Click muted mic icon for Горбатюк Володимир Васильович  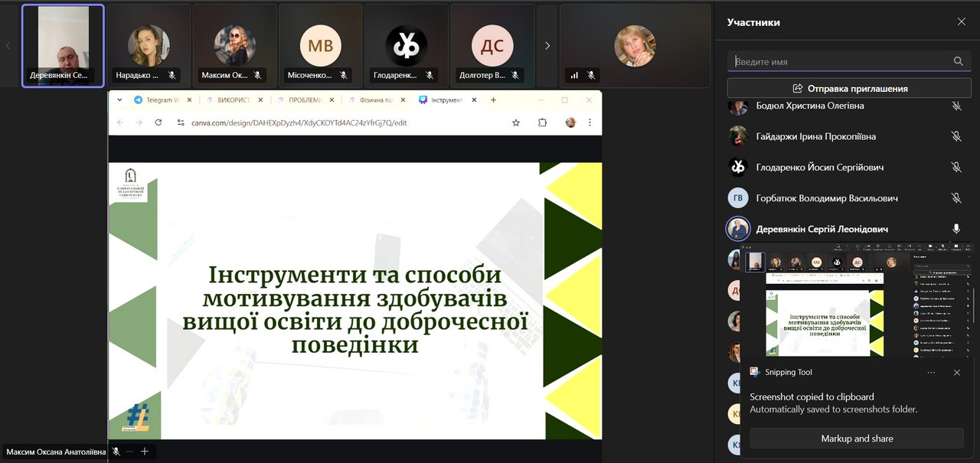coord(956,198)
